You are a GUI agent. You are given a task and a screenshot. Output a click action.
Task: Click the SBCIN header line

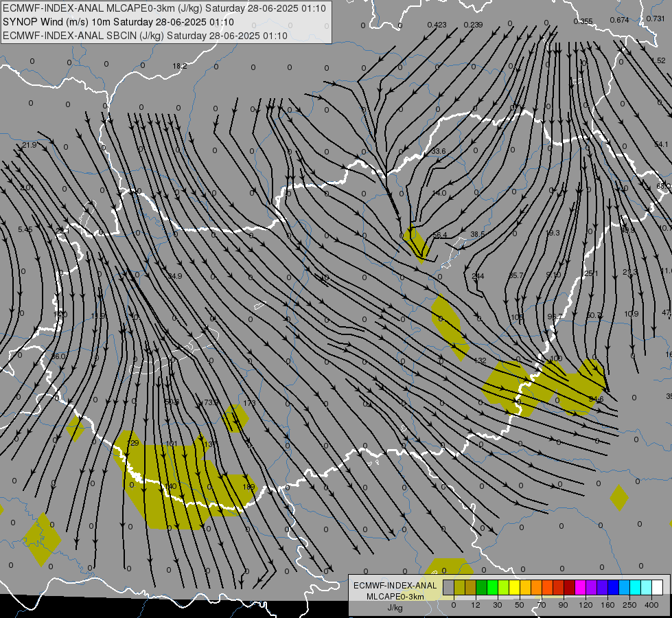[145, 36]
